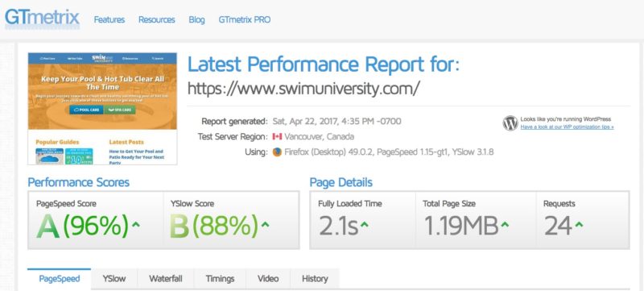Open the Resources menu item
Viewport: 644px width, 291px height.
pos(156,19)
